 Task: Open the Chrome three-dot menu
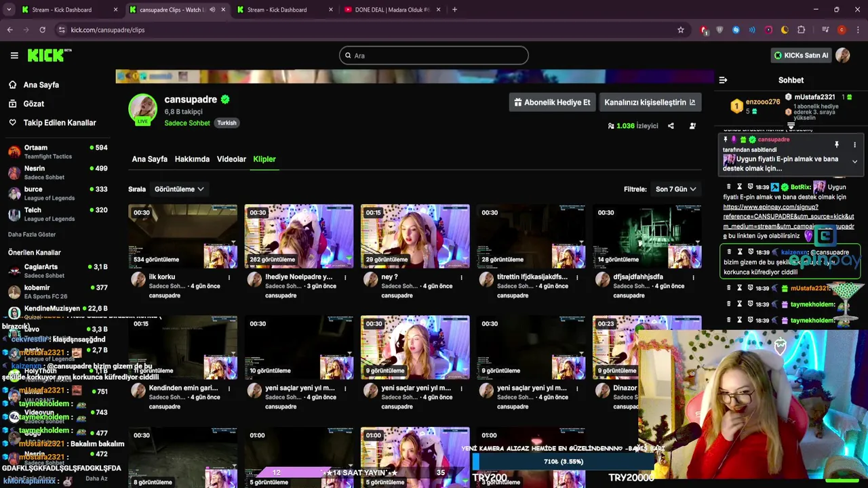[857, 30]
